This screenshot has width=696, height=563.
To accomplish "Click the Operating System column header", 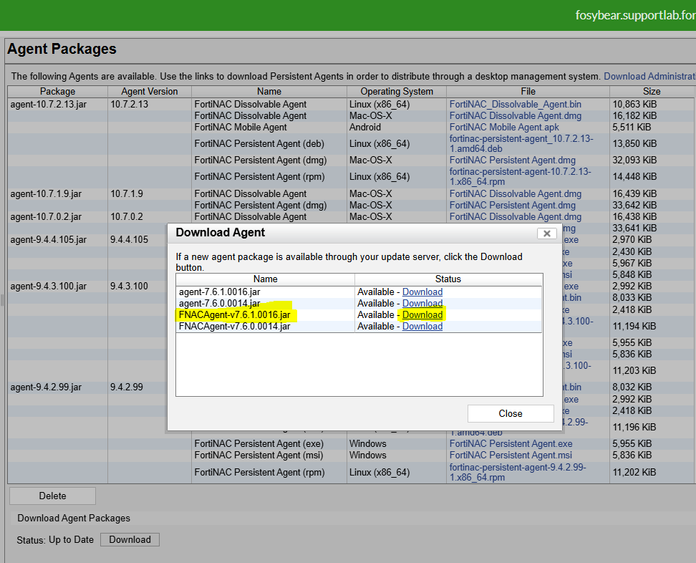I will click(x=396, y=91).
